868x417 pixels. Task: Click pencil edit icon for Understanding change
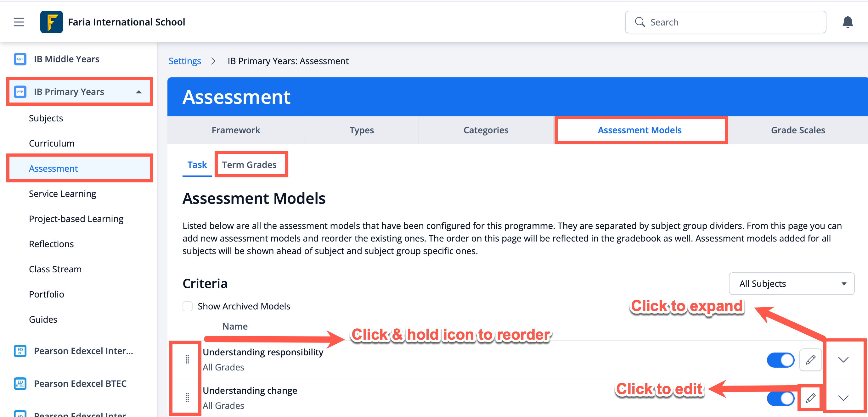[x=810, y=398]
